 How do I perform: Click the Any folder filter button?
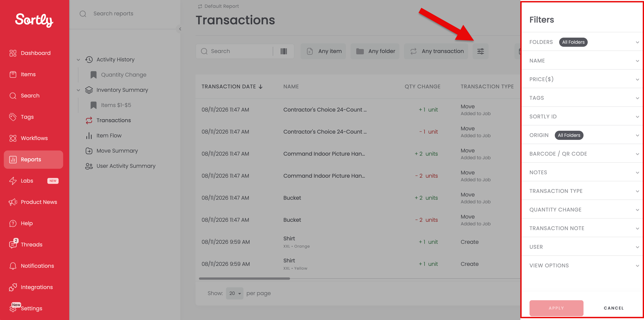375,51
